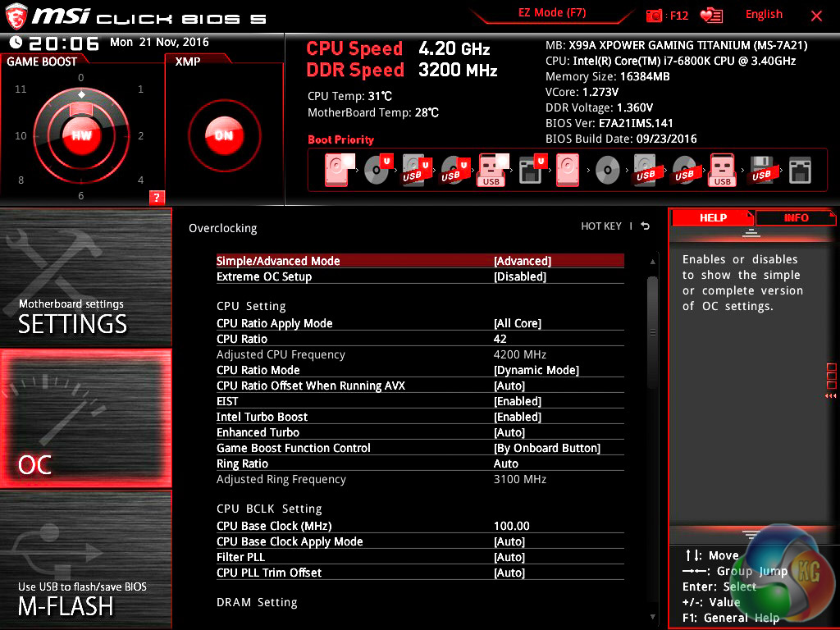Screen dimensions: 840x630
Task: Click the XMP tab label
Action: pos(188,62)
